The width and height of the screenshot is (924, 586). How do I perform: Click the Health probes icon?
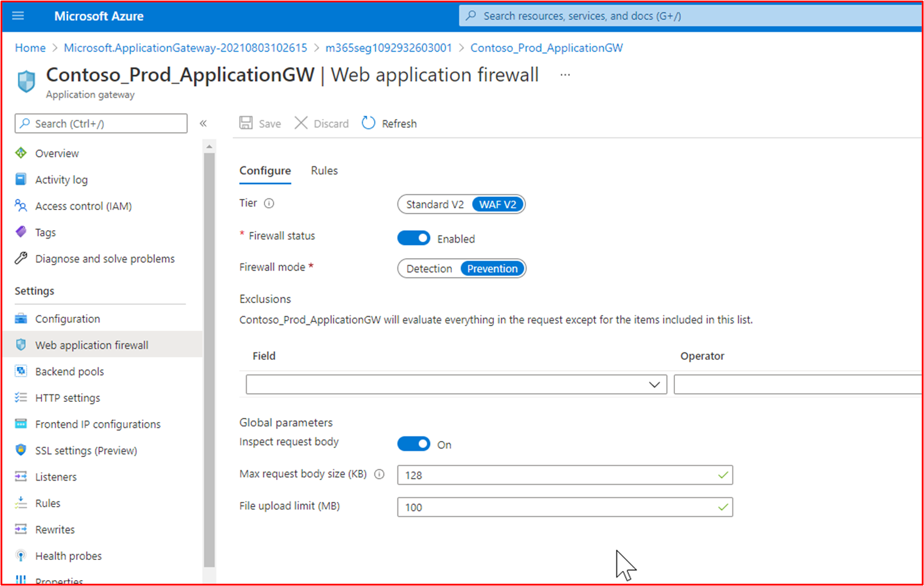21,556
